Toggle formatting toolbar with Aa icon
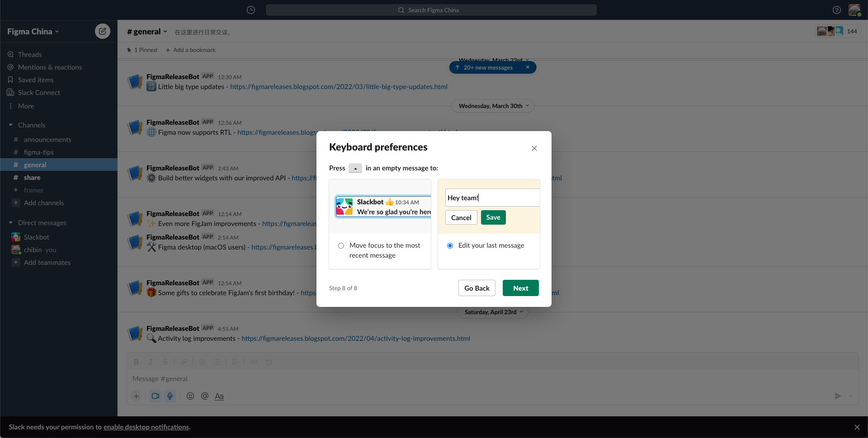Viewport: 868px width, 438px height. pos(219,396)
